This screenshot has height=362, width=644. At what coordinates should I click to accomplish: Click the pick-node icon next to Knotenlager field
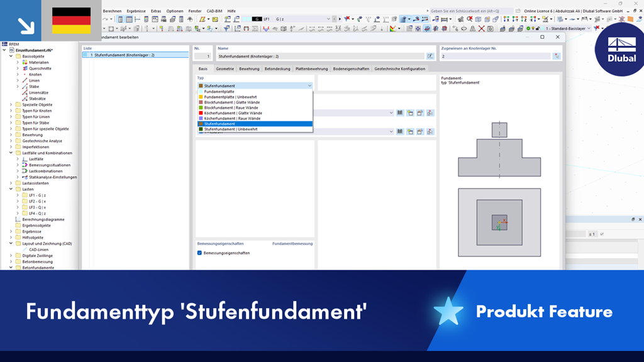pos(557,56)
